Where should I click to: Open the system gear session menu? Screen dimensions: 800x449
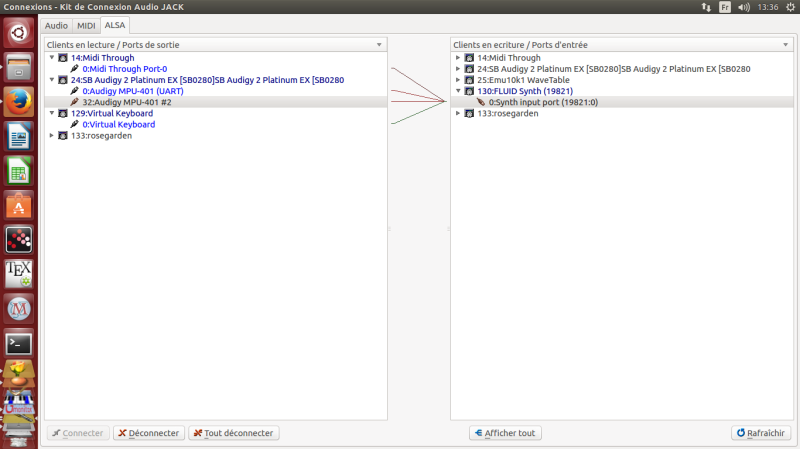[x=790, y=7]
